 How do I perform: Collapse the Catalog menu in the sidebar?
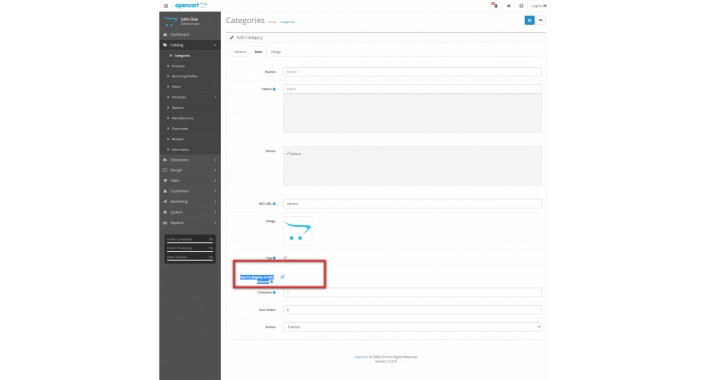[190, 45]
